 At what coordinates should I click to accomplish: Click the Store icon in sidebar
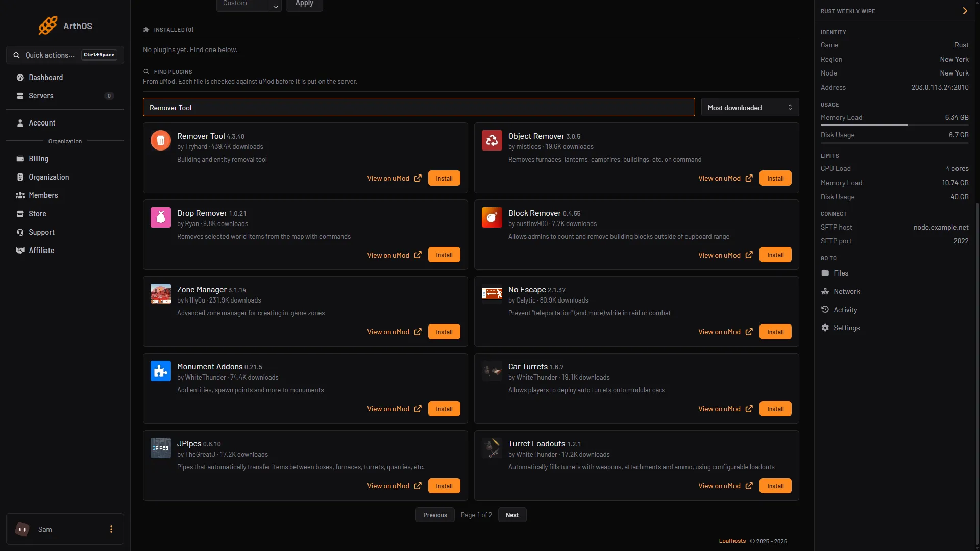20,214
